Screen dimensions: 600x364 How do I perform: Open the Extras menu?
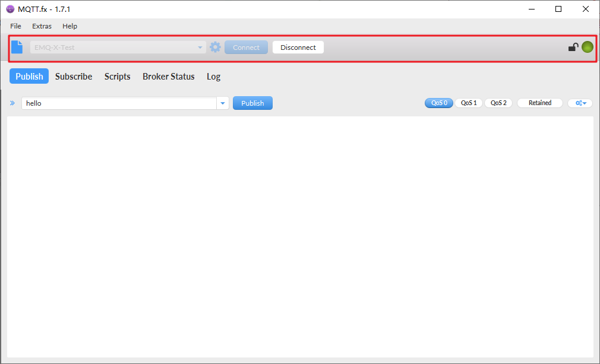pyautogui.click(x=42, y=26)
